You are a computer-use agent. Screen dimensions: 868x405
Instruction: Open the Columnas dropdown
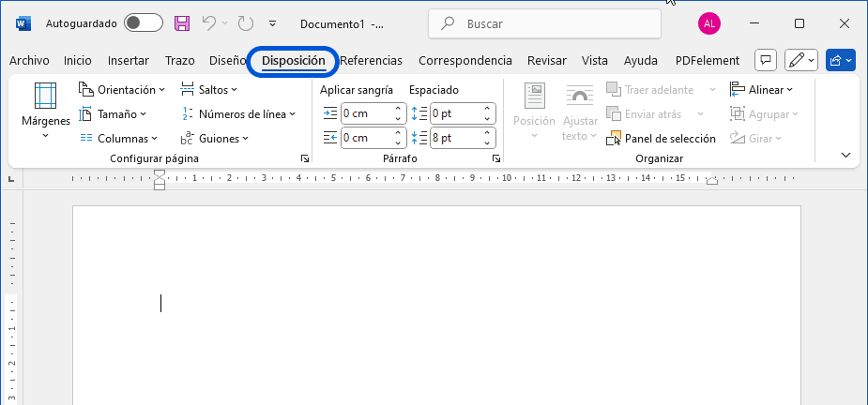118,139
